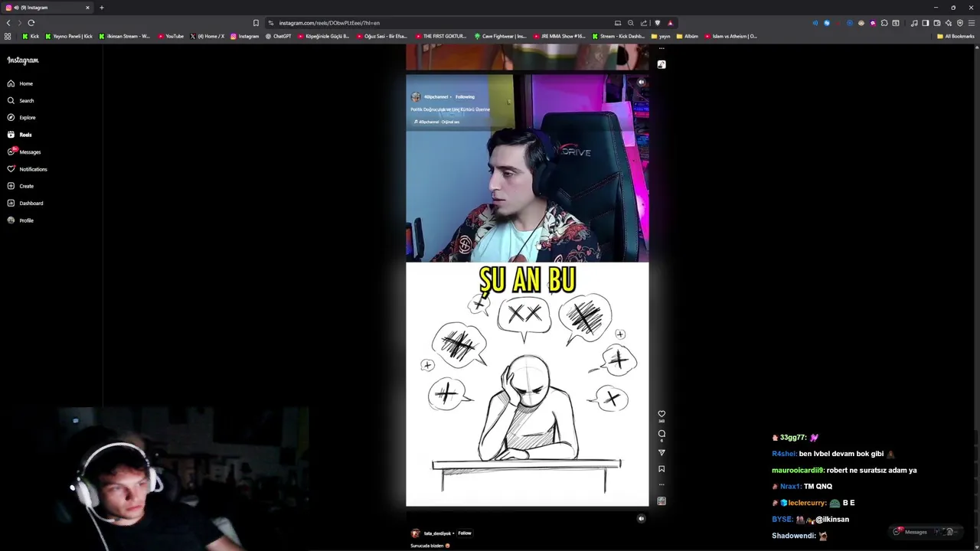Click the mauroicardi9 chat message
The image size is (980, 551).
(844, 471)
